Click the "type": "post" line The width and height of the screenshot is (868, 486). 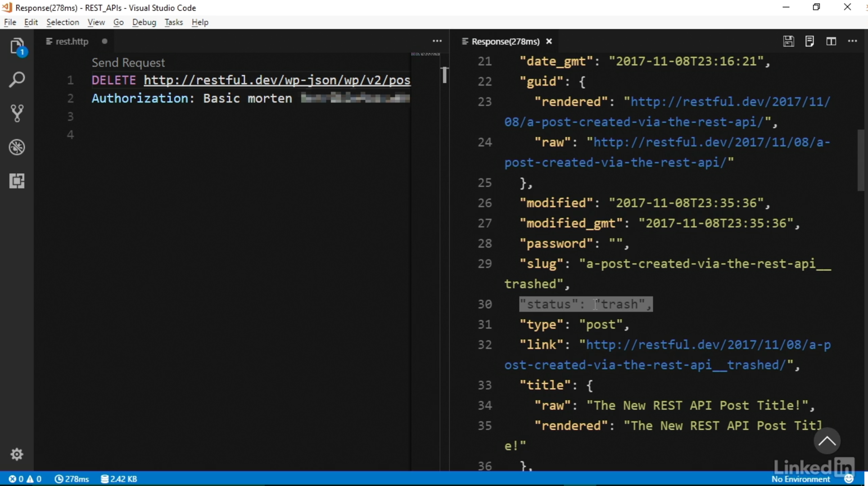tap(574, 324)
